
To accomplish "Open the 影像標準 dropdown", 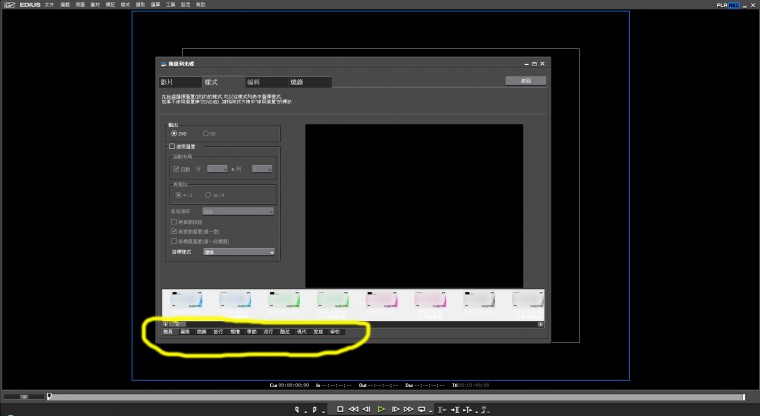I will click(x=238, y=211).
